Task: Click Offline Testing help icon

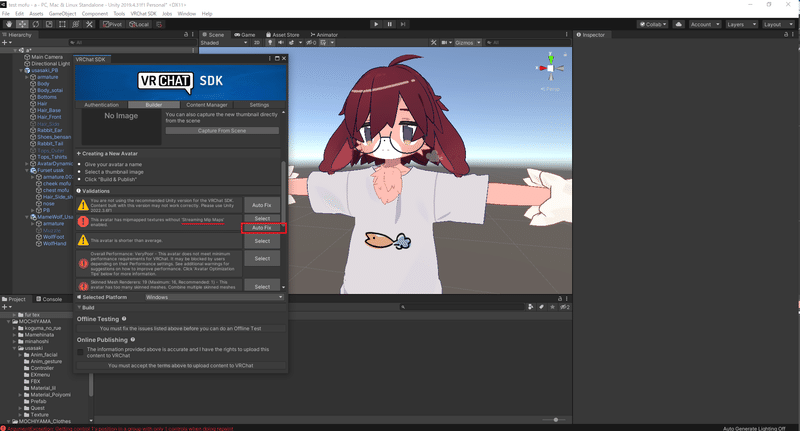Action: (124, 319)
